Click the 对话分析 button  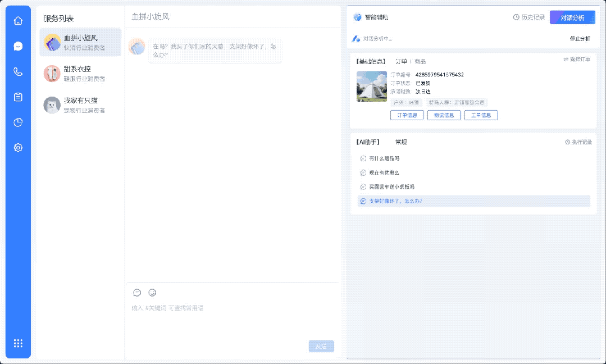(572, 17)
